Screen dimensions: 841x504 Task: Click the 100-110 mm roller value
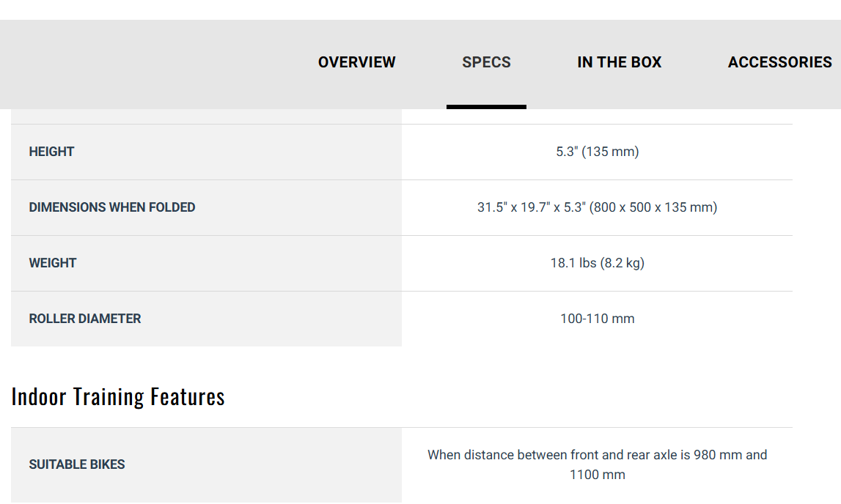(597, 319)
